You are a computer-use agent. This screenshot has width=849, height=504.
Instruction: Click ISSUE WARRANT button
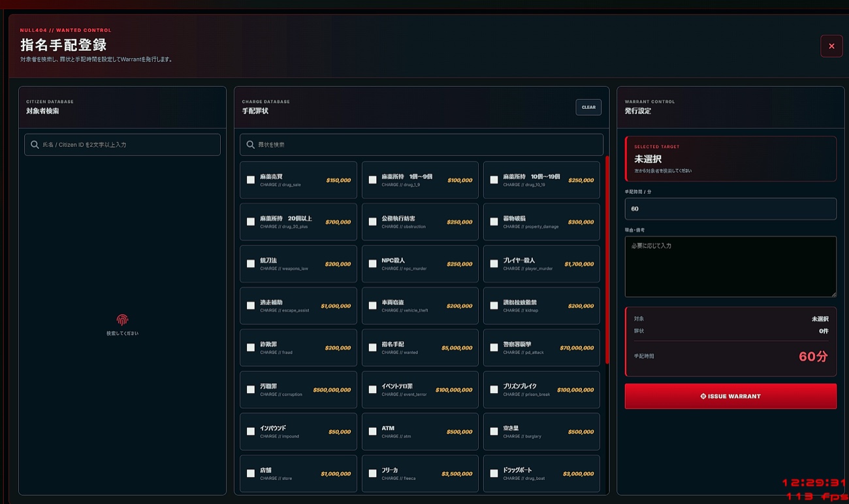(730, 396)
